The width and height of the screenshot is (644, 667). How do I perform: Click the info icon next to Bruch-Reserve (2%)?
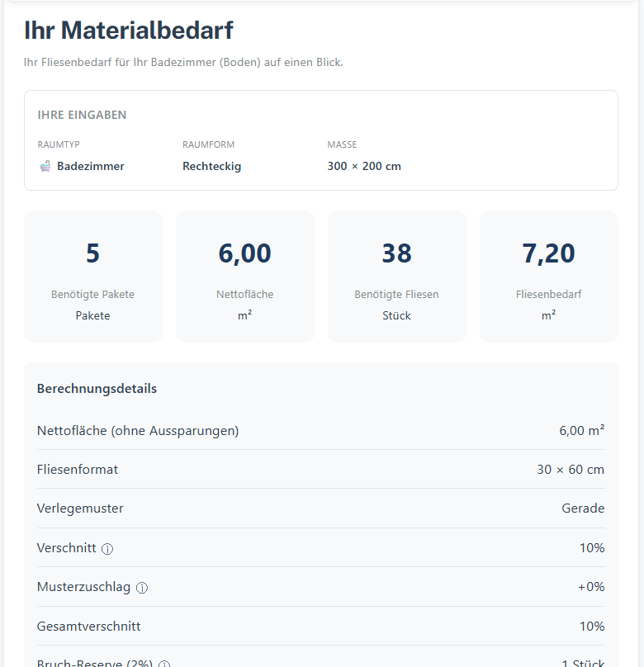click(164, 664)
